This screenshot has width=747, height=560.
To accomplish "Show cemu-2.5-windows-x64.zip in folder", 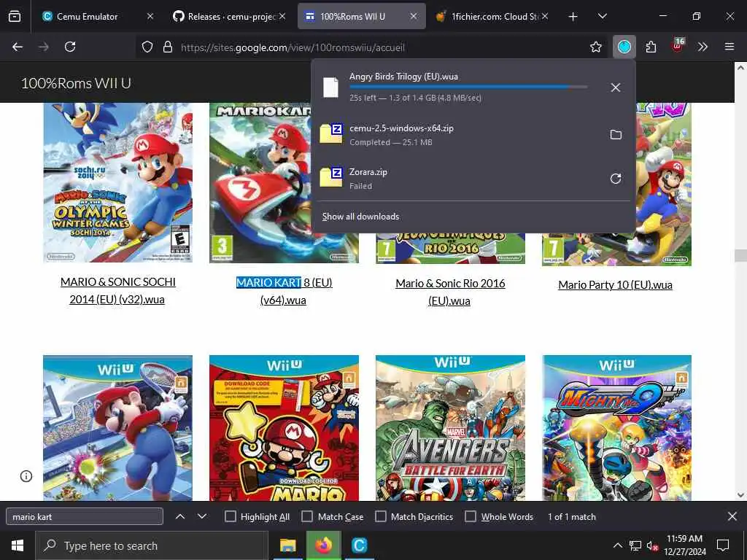I will click(x=616, y=135).
